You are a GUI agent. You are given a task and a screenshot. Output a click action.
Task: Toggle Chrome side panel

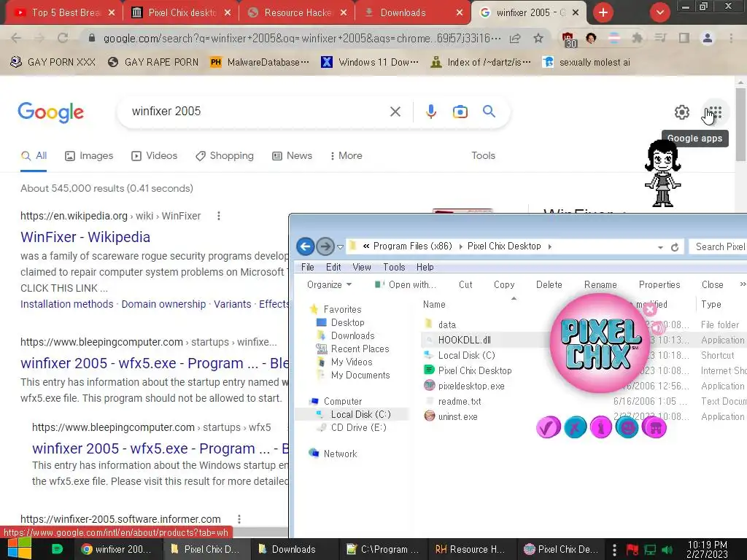click(x=684, y=38)
